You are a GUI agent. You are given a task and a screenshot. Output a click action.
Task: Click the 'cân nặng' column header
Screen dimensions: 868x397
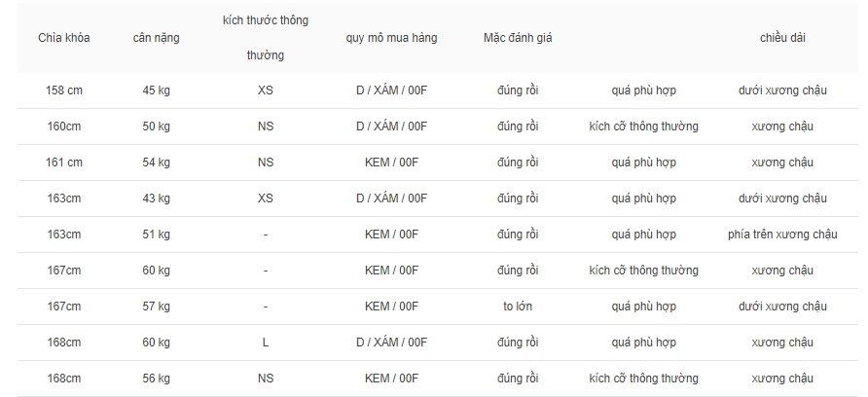156,38
